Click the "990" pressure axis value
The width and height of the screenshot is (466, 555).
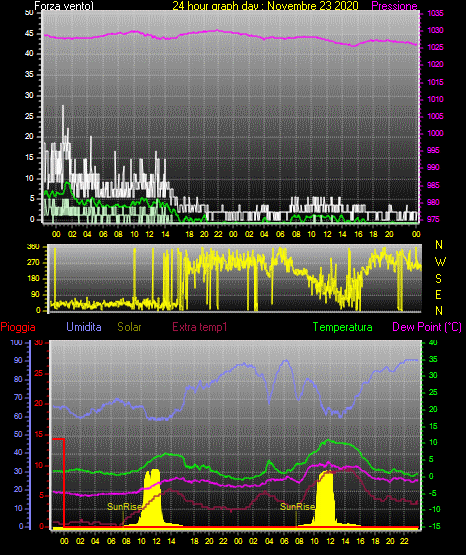coord(433,167)
